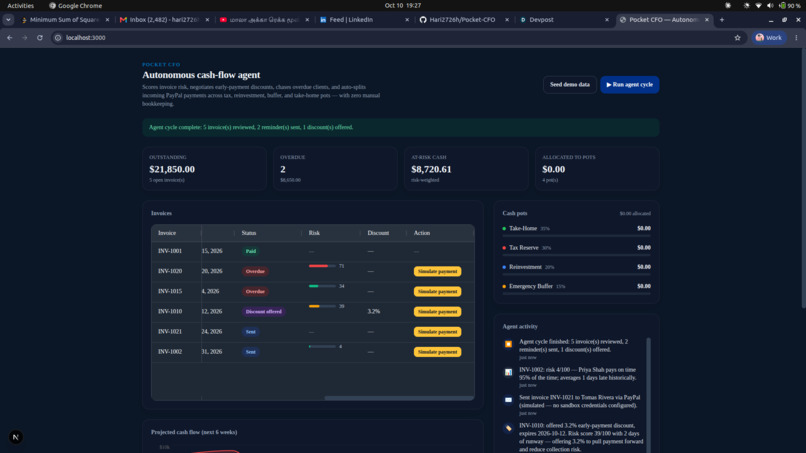Simulate payment for invoice INV-1015
The width and height of the screenshot is (806, 453).
coord(437,292)
